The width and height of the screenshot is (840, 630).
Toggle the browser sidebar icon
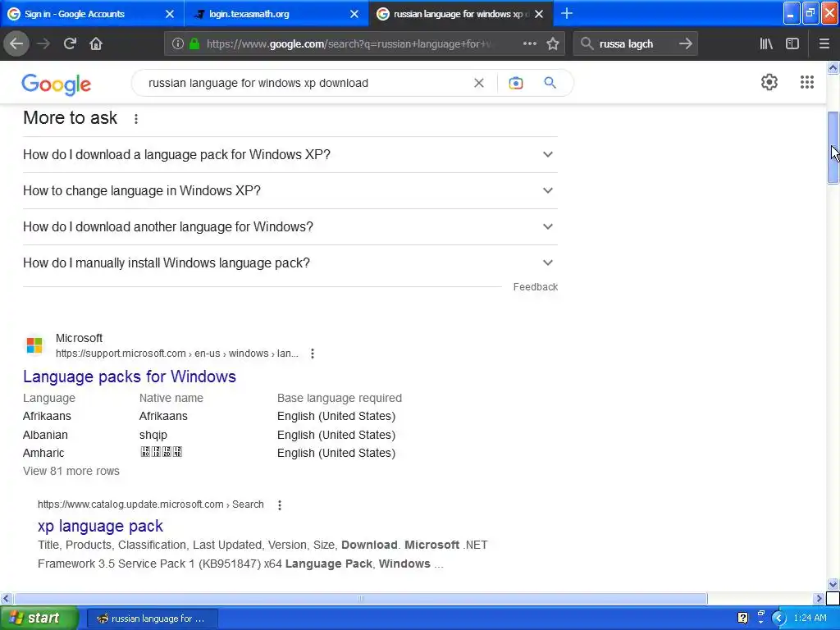[792, 44]
